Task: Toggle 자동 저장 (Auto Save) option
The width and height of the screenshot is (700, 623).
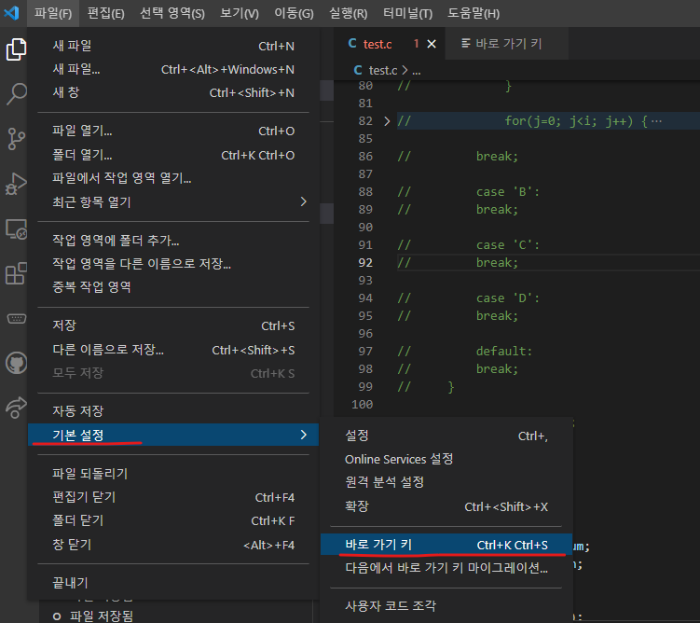Action: click(78, 411)
